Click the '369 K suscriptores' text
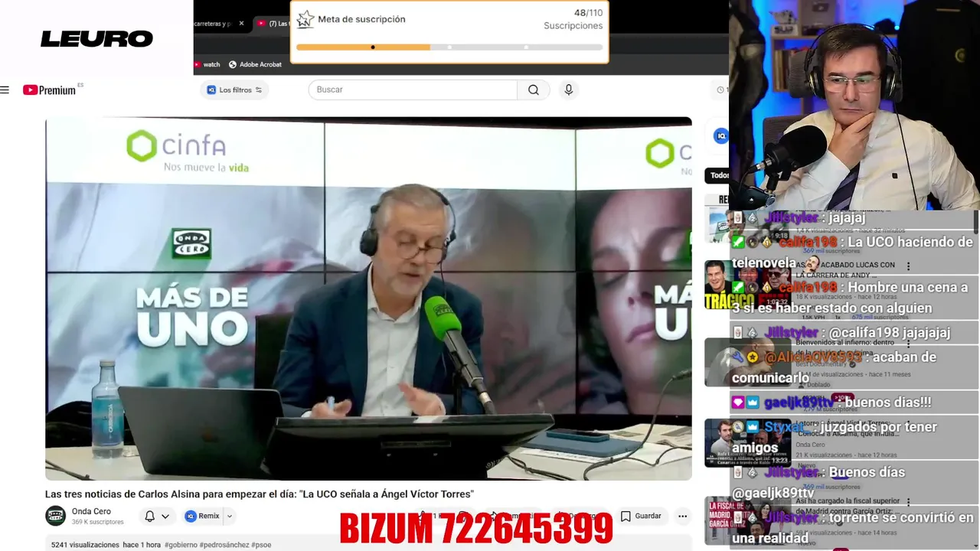Screen dimensions: 980x551 click(x=97, y=522)
